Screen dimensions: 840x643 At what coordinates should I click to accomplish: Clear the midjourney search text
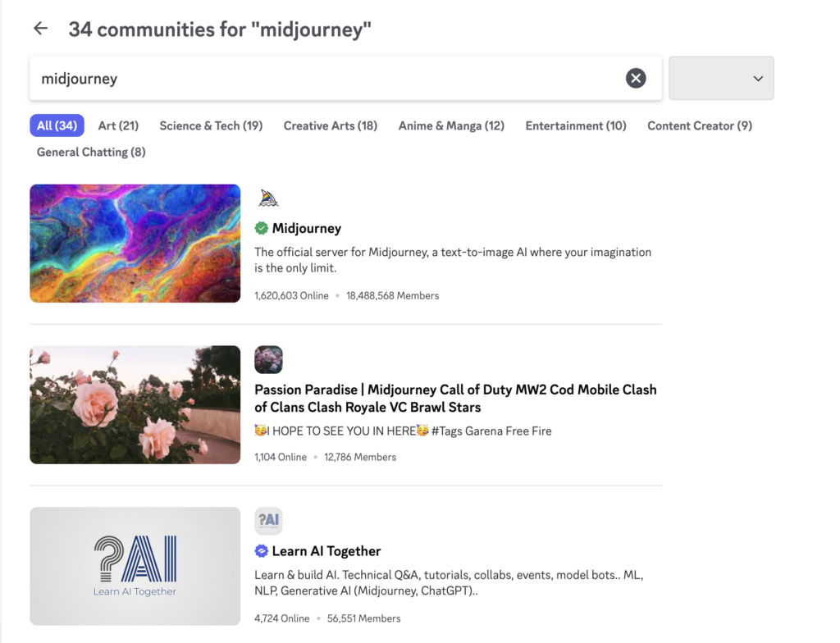click(x=636, y=78)
